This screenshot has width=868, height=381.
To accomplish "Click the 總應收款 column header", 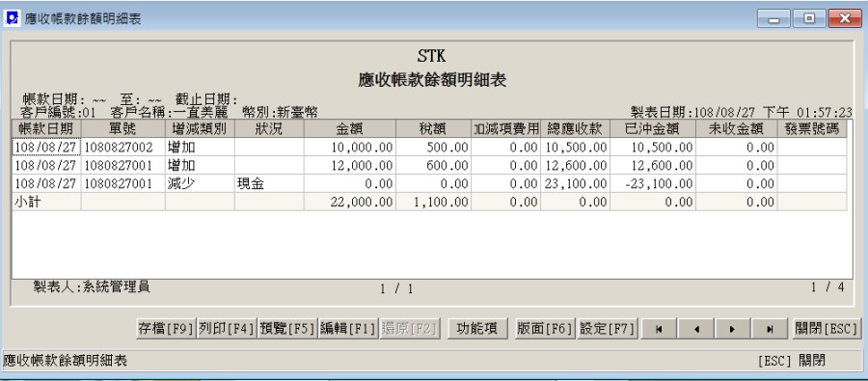I will (575, 128).
